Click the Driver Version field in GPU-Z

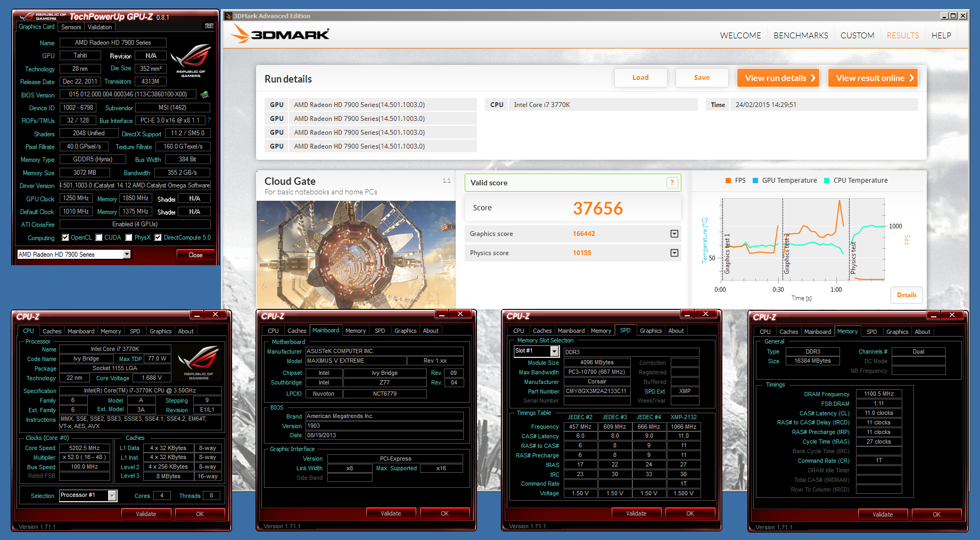point(135,185)
